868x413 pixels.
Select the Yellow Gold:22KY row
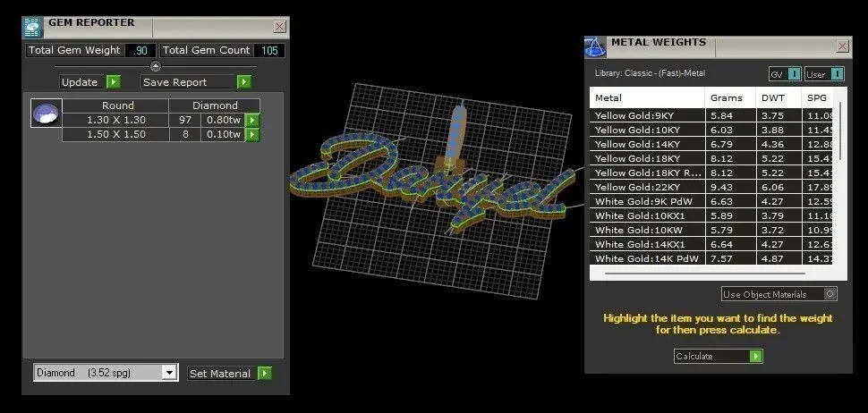point(711,187)
